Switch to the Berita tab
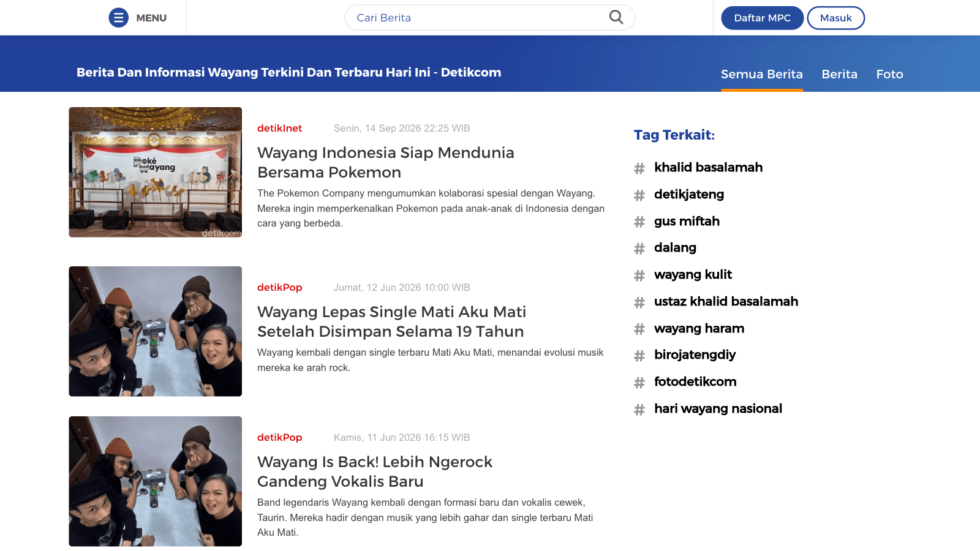This screenshot has height=551, width=980. [x=839, y=74]
